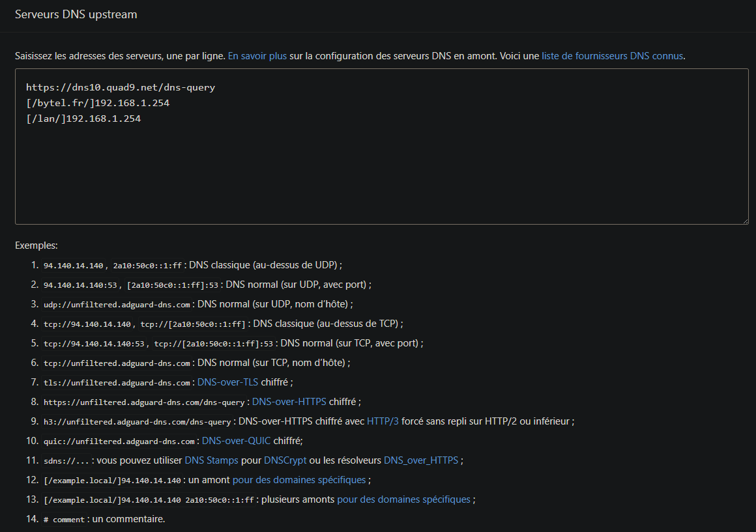Click the "# comment" example code
This screenshot has height=532, width=756.
click(x=64, y=520)
